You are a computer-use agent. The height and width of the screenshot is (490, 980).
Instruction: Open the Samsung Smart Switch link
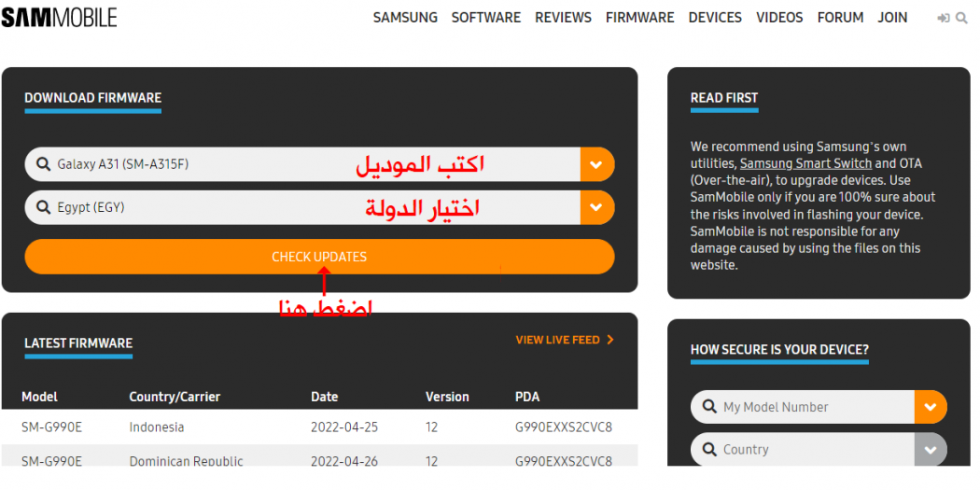click(x=806, y=163)
